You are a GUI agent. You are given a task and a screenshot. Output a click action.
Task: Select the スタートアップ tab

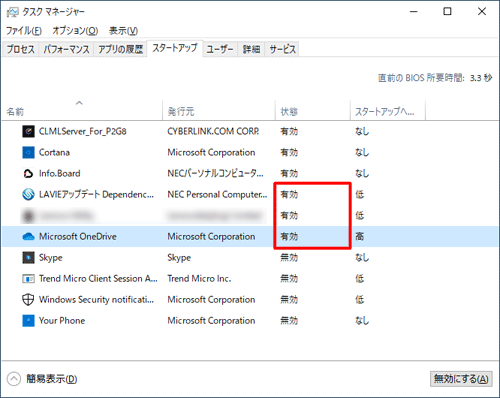coord(175,48)
